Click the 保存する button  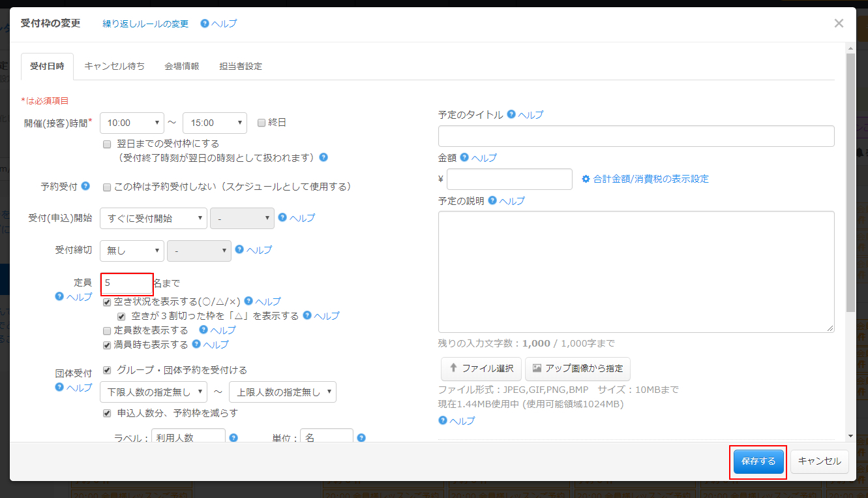(x=758, y=461)
